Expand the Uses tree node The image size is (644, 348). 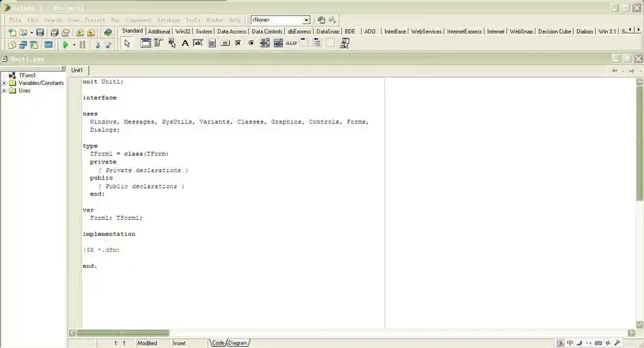tap(4, 90)
